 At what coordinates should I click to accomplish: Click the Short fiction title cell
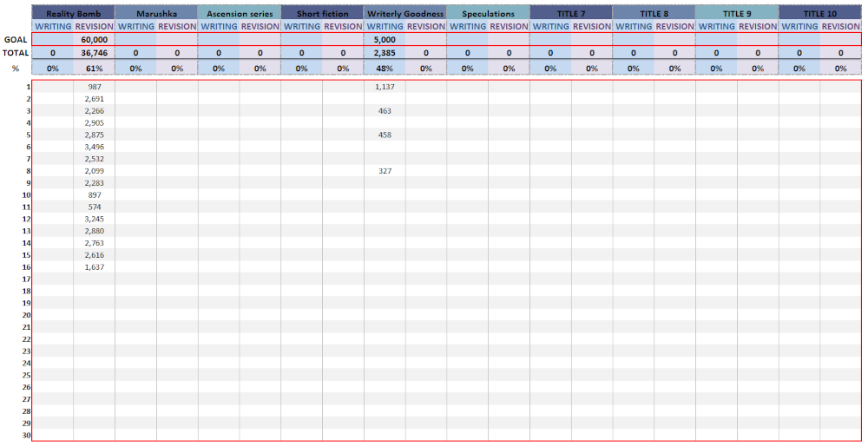click(322, 14)
